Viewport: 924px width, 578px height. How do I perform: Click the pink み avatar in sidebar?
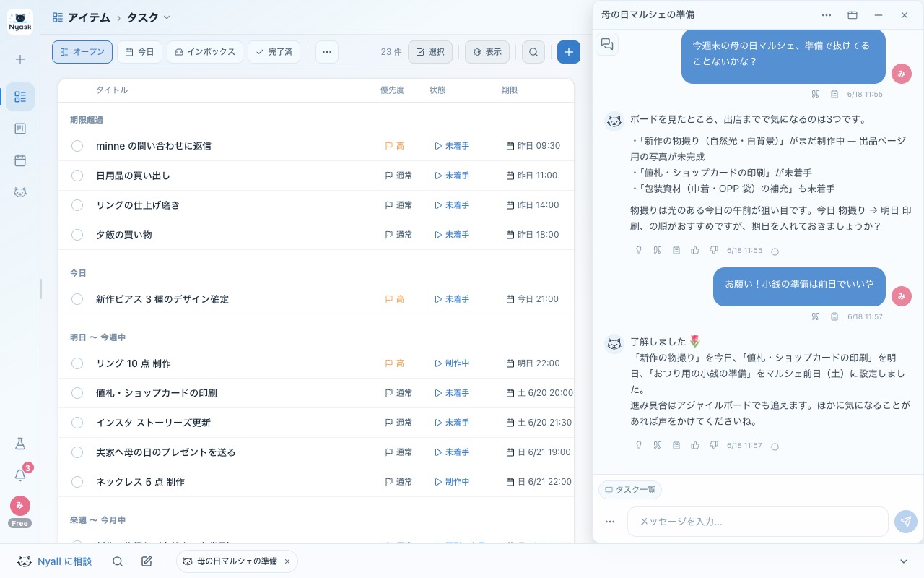[20, 505]
